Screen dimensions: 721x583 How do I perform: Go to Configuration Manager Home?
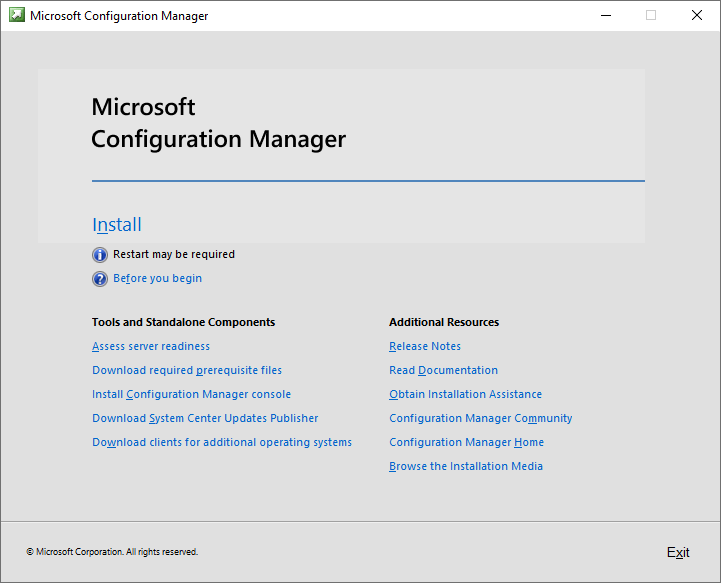pos(466,442)
